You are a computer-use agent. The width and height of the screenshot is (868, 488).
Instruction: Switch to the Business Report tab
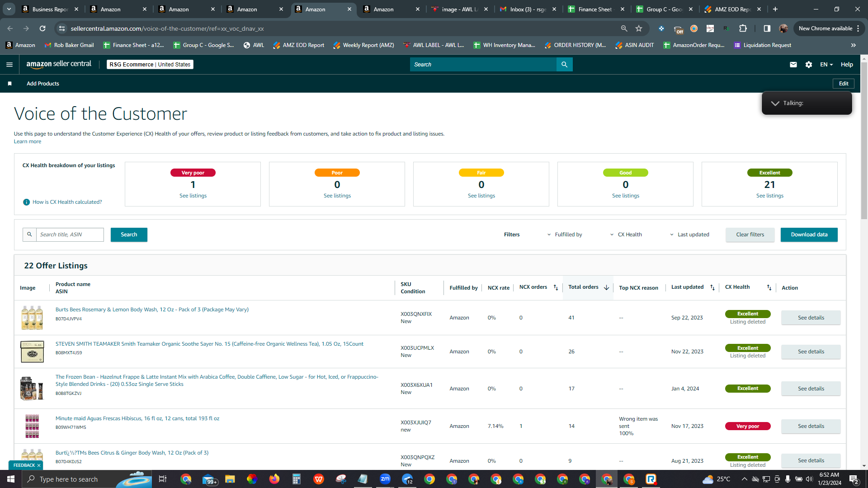pyautogui.click(x=50, y=9)
